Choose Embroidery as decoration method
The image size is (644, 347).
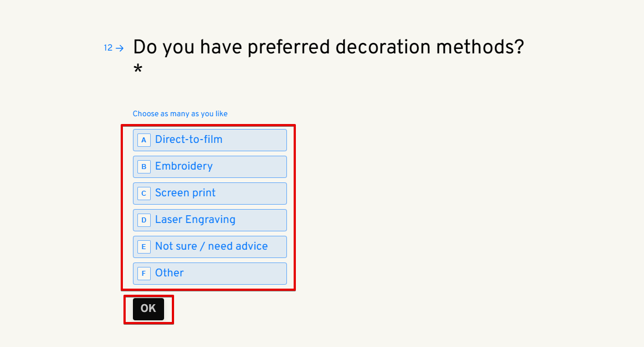tap(184, 166)
